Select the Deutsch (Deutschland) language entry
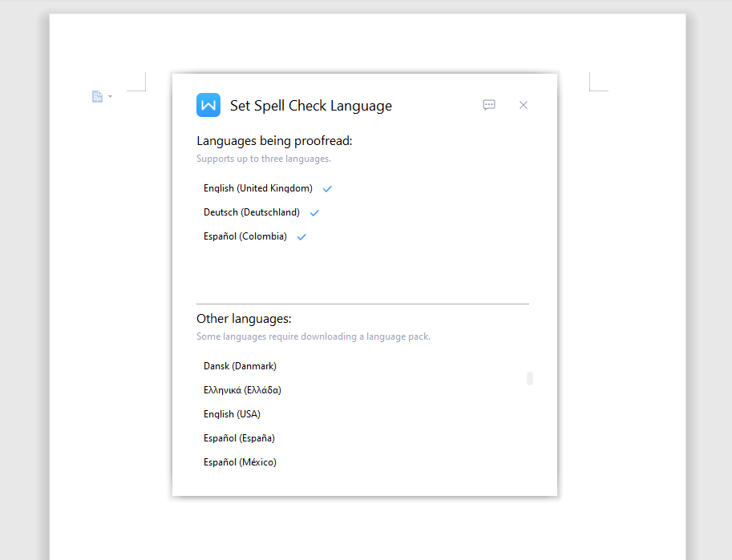732x560 pixels. (x=251, y=213)
